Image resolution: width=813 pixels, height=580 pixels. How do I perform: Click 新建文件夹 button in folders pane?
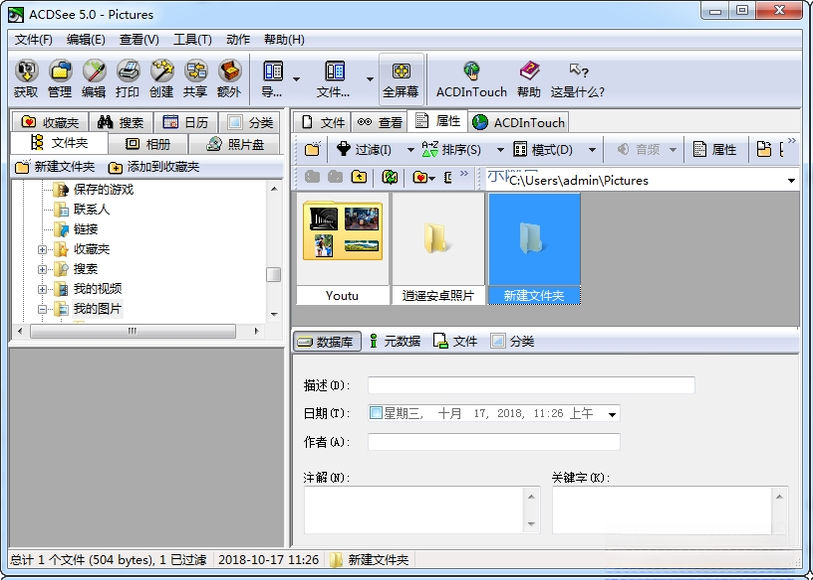point(55,167)
